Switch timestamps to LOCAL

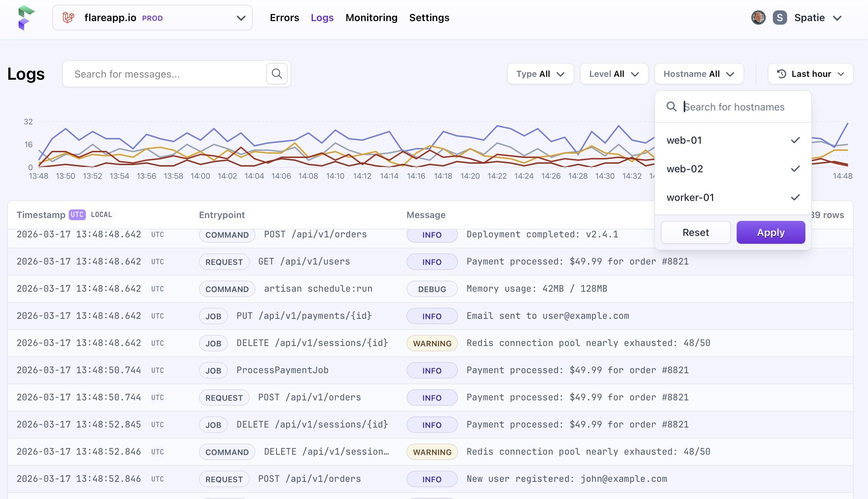[x=101, y=214]
